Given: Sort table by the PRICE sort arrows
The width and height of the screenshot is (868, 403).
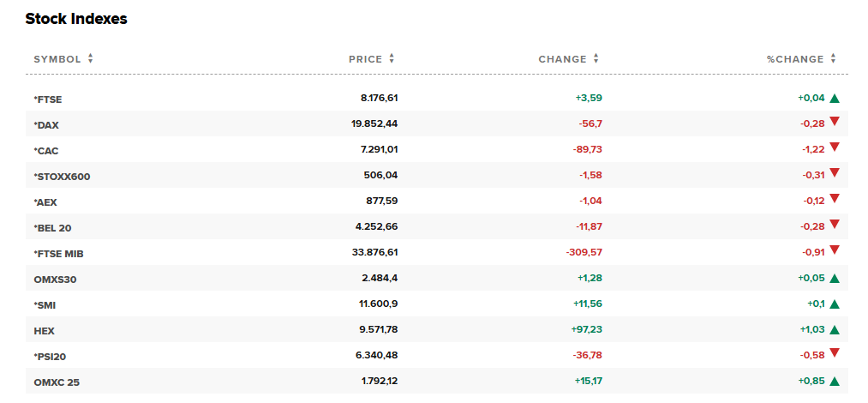Looking at the screenshot, I should coord(392,58).
